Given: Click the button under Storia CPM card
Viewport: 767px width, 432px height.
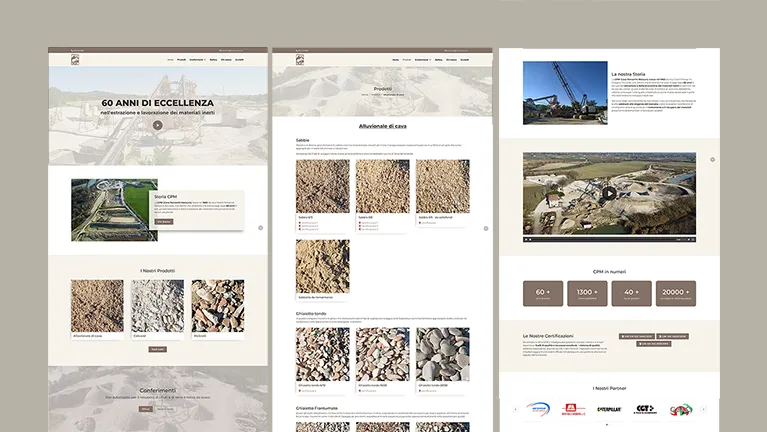Looking at the screenshot, I should (x=163, y=222).
